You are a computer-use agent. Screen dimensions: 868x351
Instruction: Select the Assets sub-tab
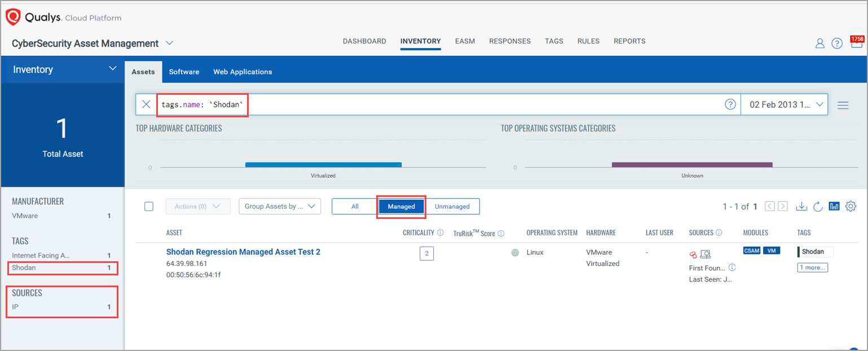coord(143,72)
